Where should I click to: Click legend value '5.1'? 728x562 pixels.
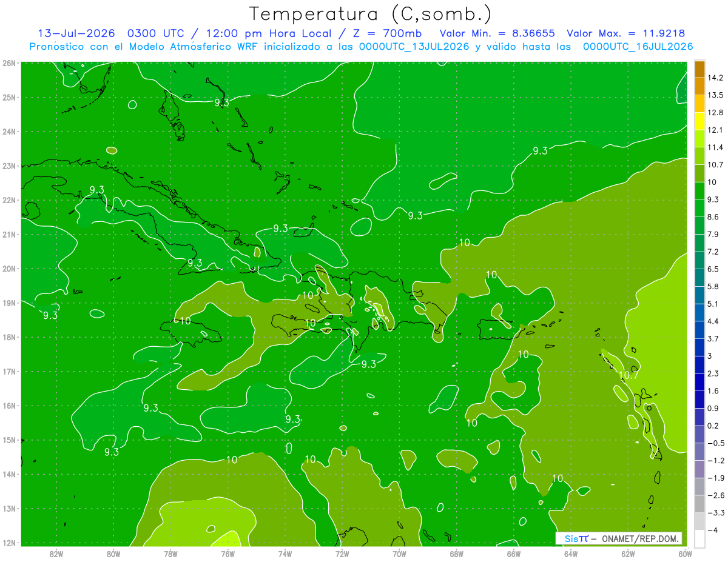[x=714, y=304]
